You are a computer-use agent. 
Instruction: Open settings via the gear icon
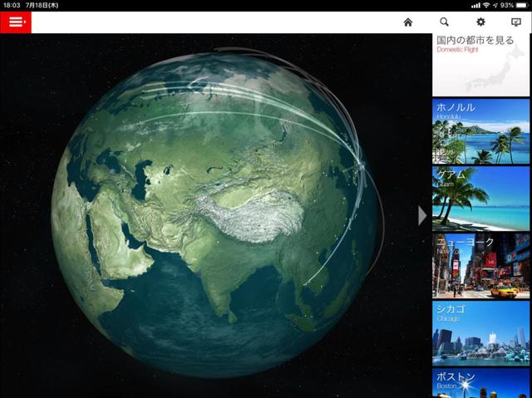480,22
